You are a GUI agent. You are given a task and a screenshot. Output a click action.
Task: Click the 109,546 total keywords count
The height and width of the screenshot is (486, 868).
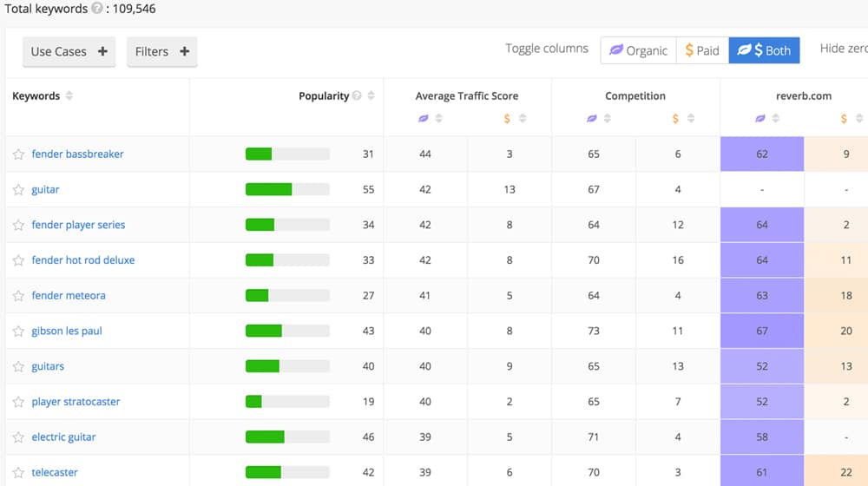(x=134, y=9)
